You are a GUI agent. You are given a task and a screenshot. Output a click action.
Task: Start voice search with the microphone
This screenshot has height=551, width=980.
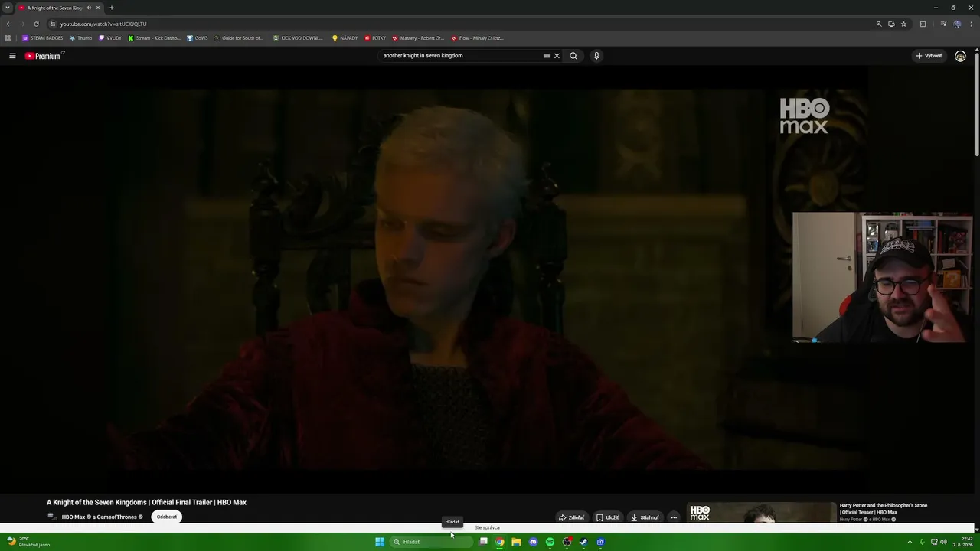point(596,56)
